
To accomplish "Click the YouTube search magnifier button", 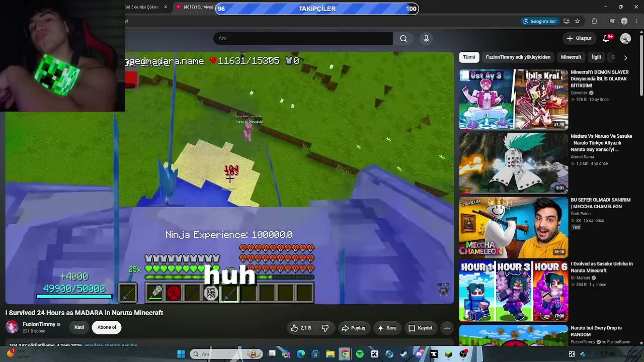I will coord(404,39).
